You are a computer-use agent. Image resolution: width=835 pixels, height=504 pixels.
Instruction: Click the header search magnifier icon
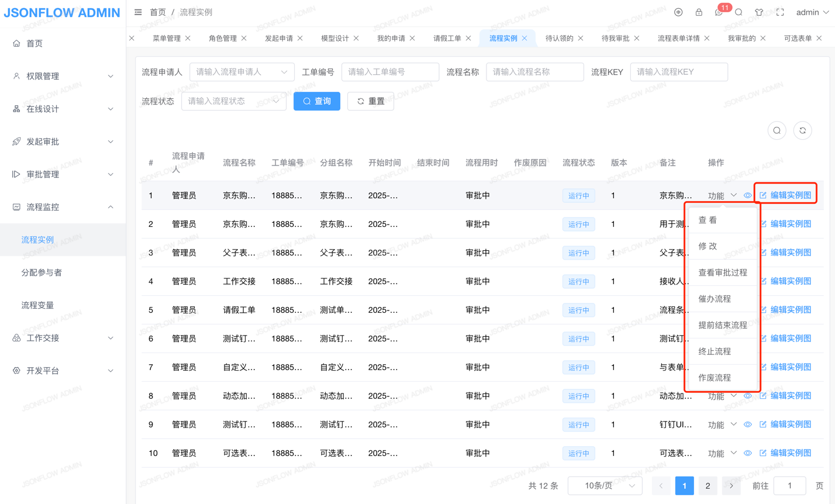tap(739, 12)
